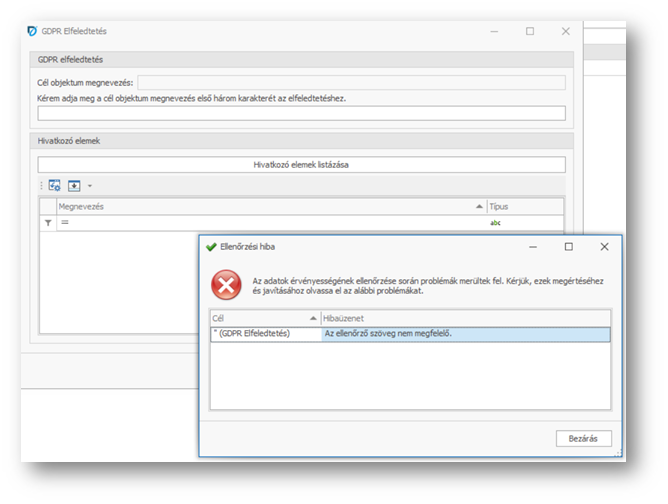Image resolution: width=668 pixels, height=504 pixels.
Task: Click the first three characters input field
Action: pyautogui.click(x=301, y=113)
